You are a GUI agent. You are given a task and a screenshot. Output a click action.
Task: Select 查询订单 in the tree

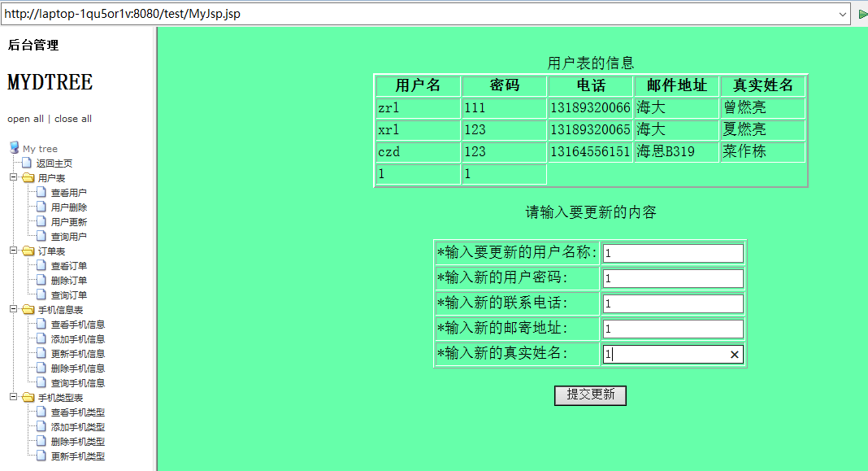(x=68, y=295)
